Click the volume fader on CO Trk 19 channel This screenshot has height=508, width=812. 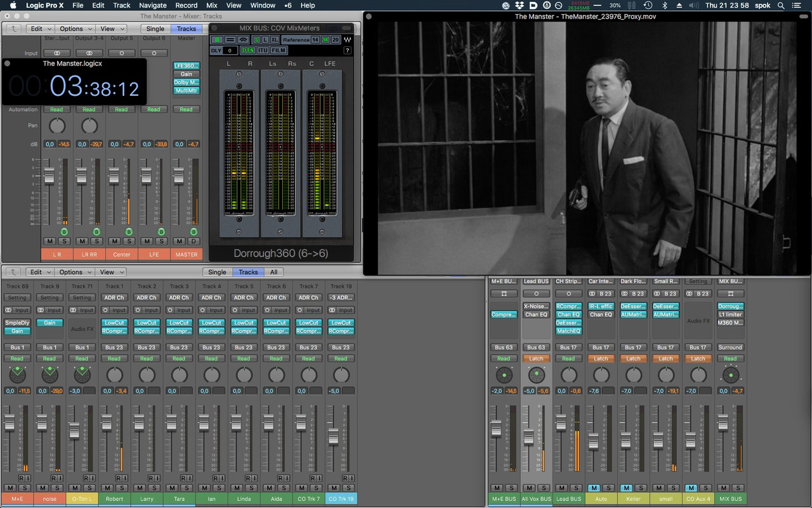coord(333,437)
